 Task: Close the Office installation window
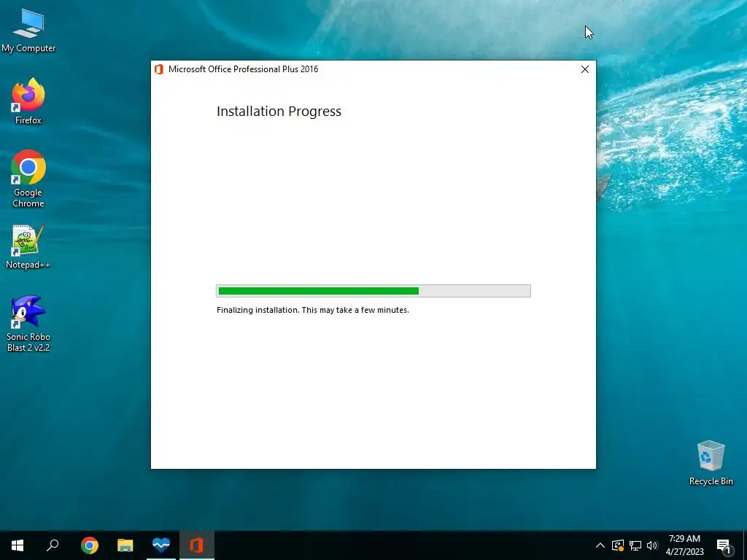[585, 69]
